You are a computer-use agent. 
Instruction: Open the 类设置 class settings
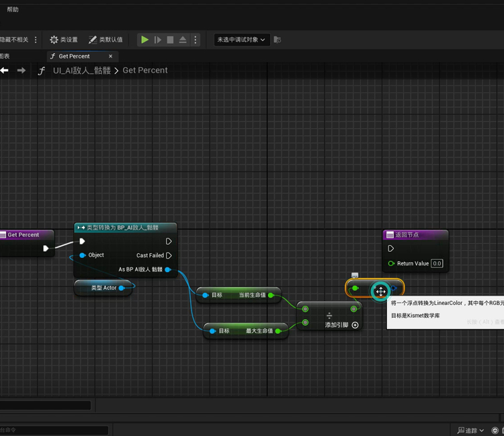64,40
